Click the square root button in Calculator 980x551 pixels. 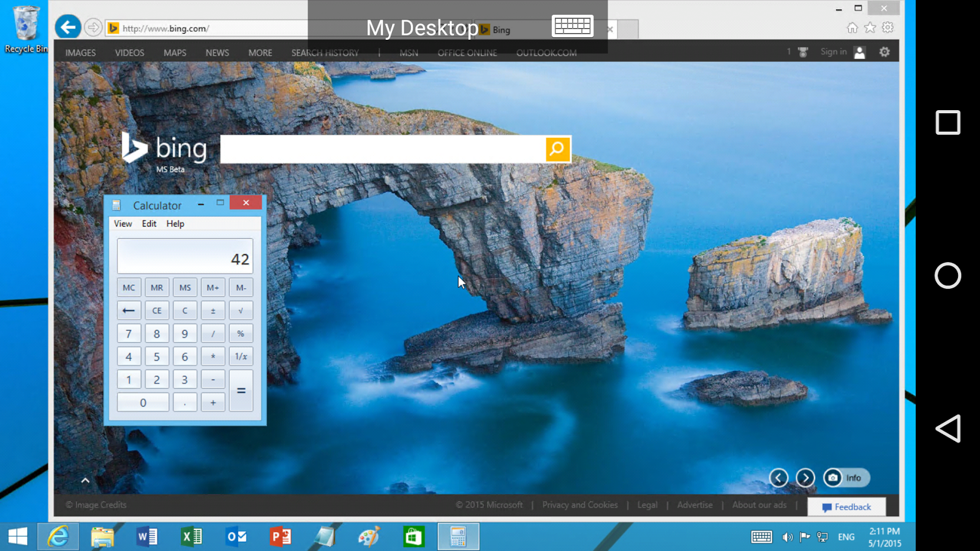(x=241, y=310)
